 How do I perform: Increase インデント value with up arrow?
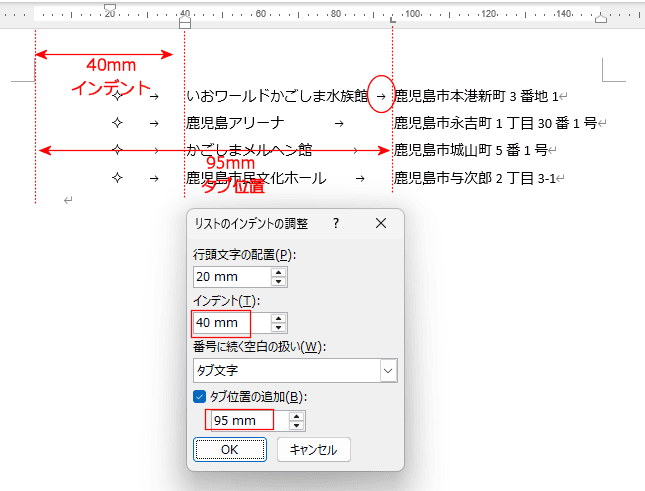point(279,318)
